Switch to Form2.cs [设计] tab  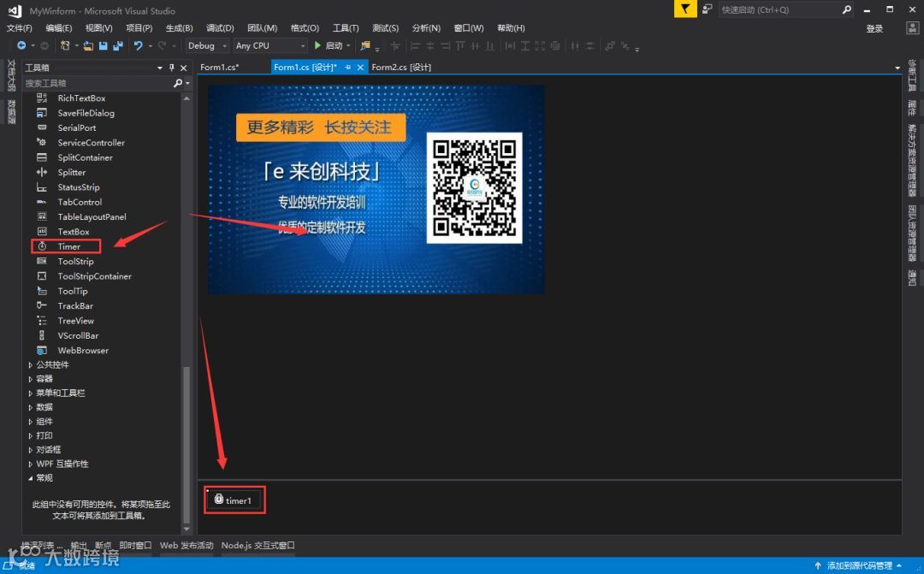tap(401, 68)
